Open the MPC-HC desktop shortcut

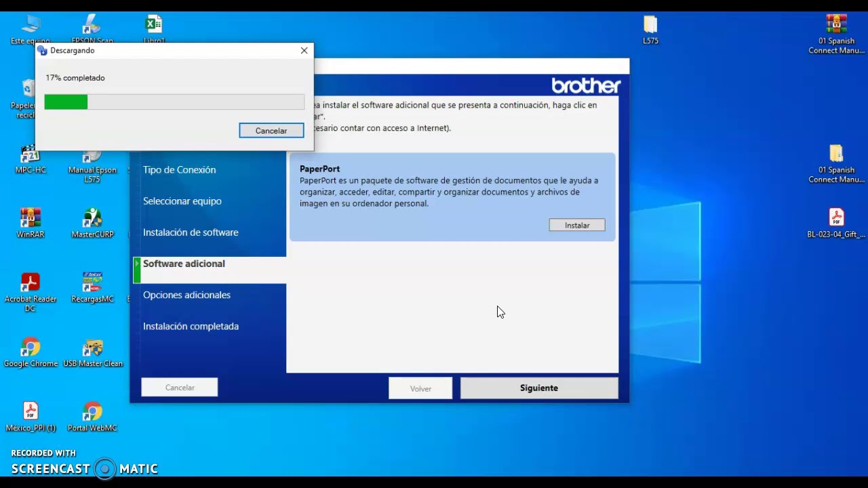(31, 160)
